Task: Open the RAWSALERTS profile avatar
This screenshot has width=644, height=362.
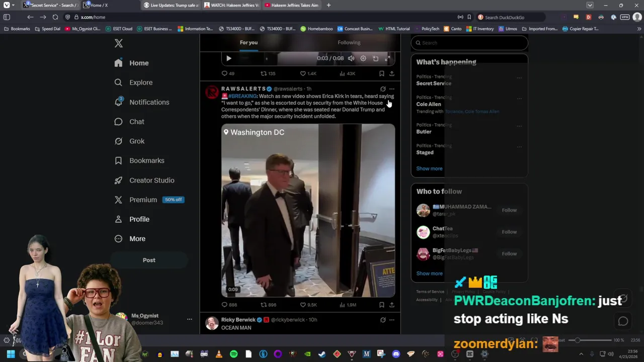Action: point(212,92)
